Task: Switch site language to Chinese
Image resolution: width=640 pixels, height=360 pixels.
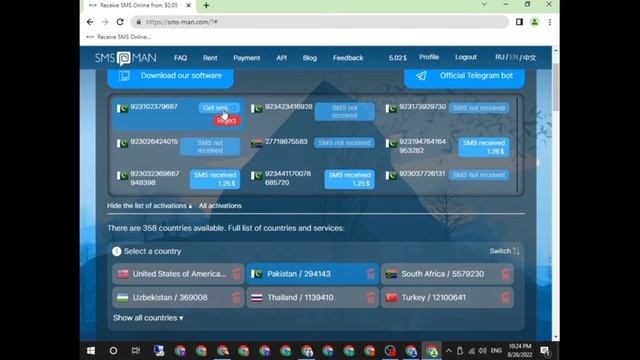Action: [529, 58]
